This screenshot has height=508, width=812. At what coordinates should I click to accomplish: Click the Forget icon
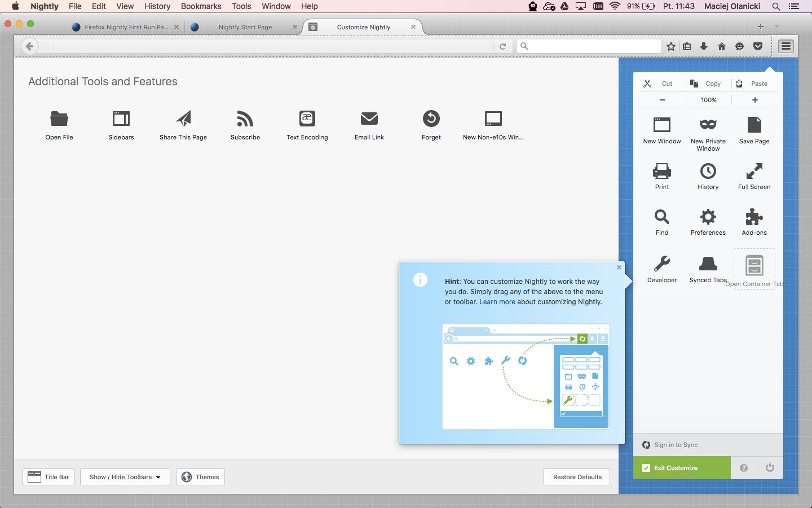[431, 119]
